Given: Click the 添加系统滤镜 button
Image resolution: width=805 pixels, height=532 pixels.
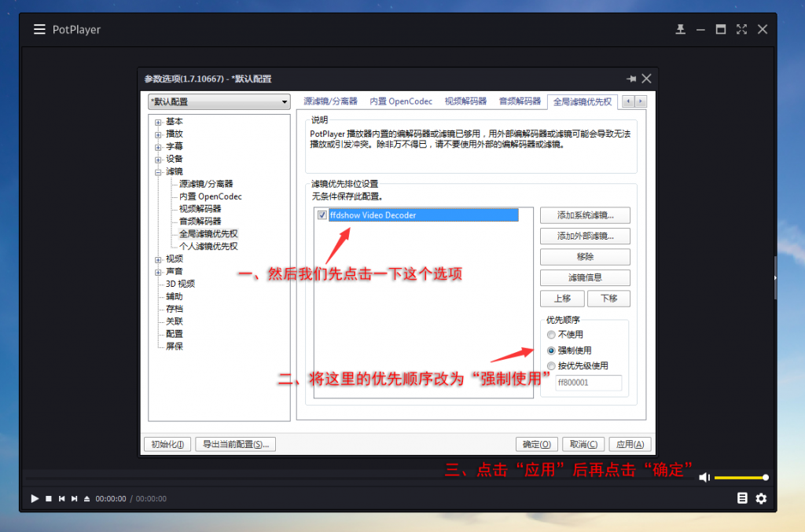Looking at the screenshot, I should click(x=585, y=215).
